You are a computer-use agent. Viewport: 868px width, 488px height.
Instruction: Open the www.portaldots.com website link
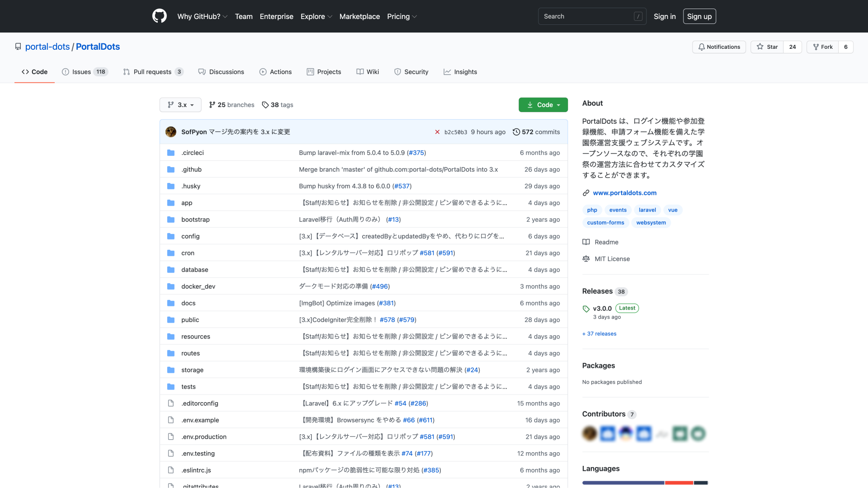pyautogui.click(x=625, y=192)
